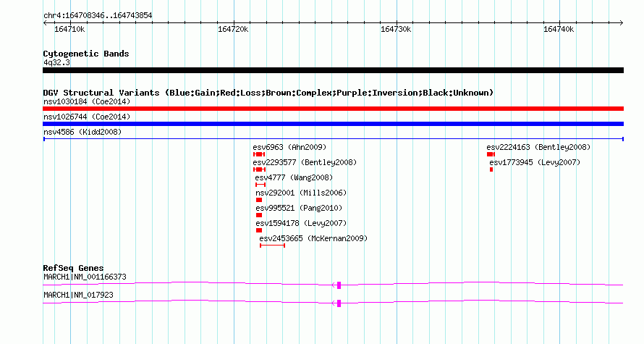Click the red esv2224163 loss glyph
This screenshot has height=344, width=644.
pyautogui.click(x=491, y=154)
